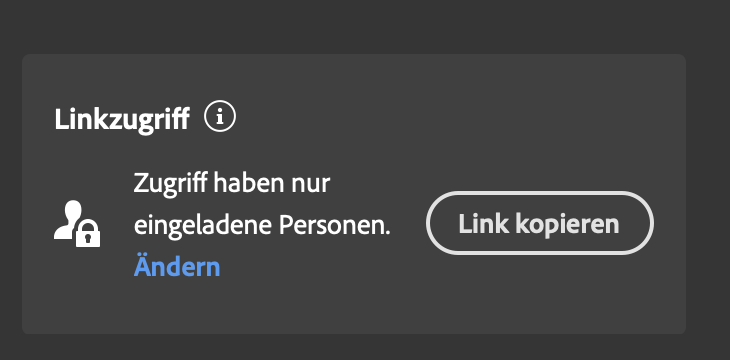730x360 pixels.
Task: Click the blue Ändern text
Action: pos(177,267)
